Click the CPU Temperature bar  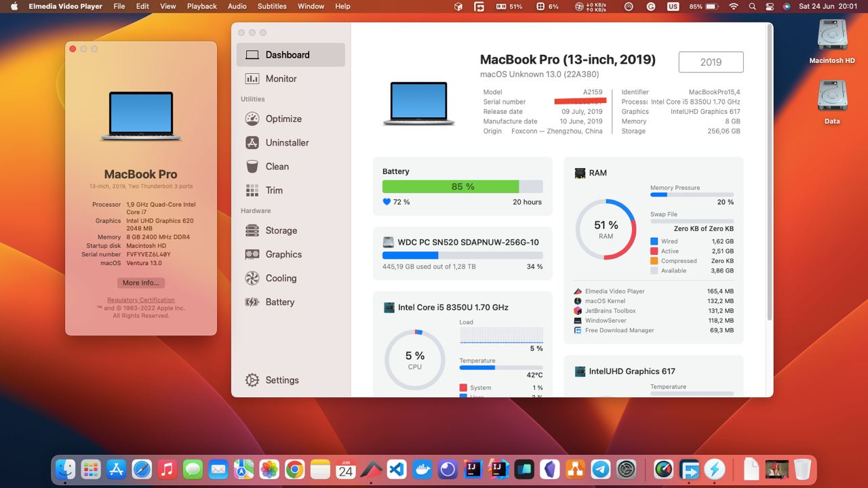501,367
